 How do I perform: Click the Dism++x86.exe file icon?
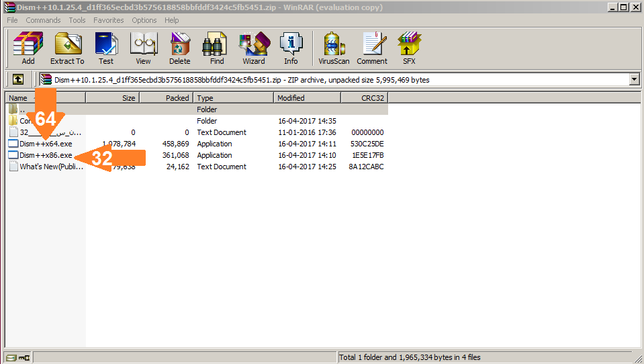(x=13, y=155)
